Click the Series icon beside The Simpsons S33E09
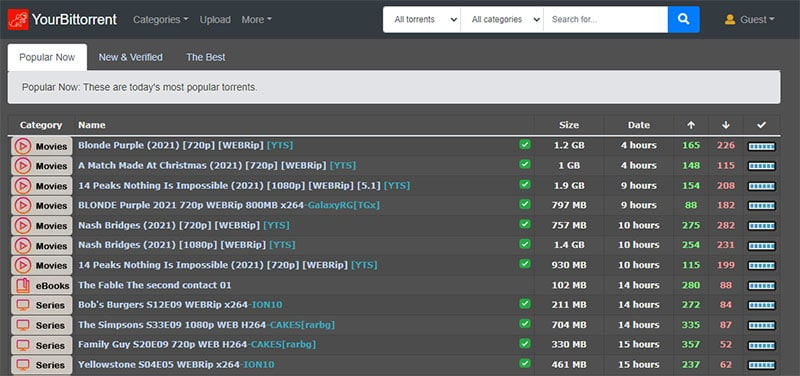The height and width of the screenshot is (376, 800). pyautogui.click(x=22, y=325)
